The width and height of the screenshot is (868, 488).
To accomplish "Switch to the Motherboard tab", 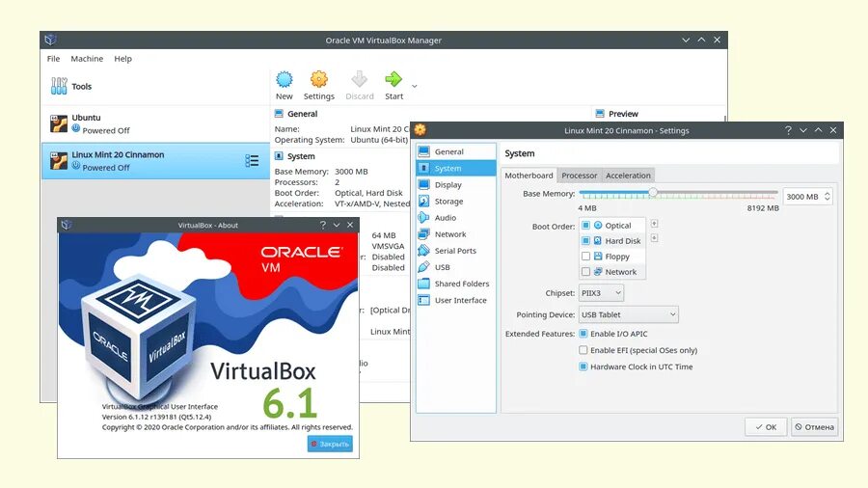I will [x=529, y=176].
